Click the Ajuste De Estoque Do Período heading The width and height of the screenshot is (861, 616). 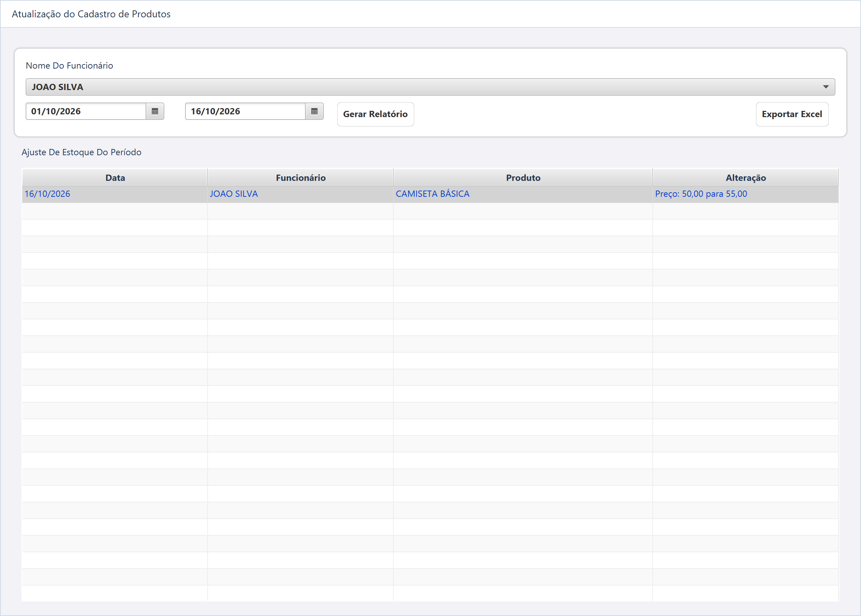click(x=81, y=152)
